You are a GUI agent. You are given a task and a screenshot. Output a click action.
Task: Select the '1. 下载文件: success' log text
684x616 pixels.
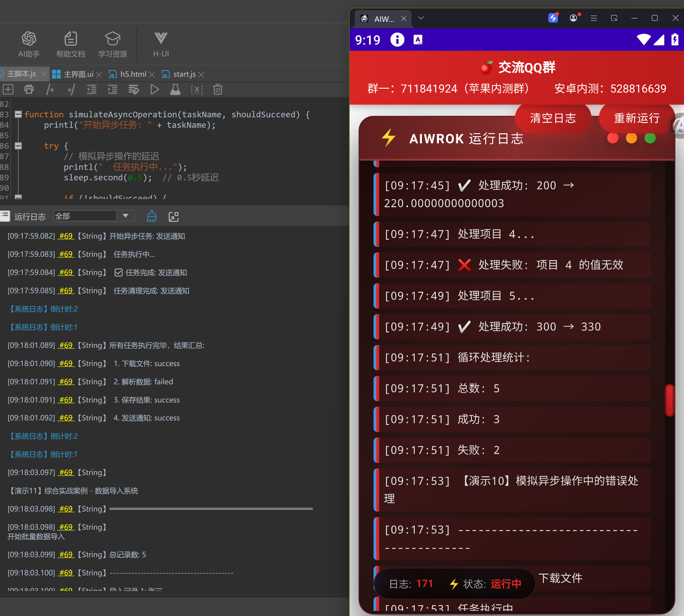click(x=147, y=363)
